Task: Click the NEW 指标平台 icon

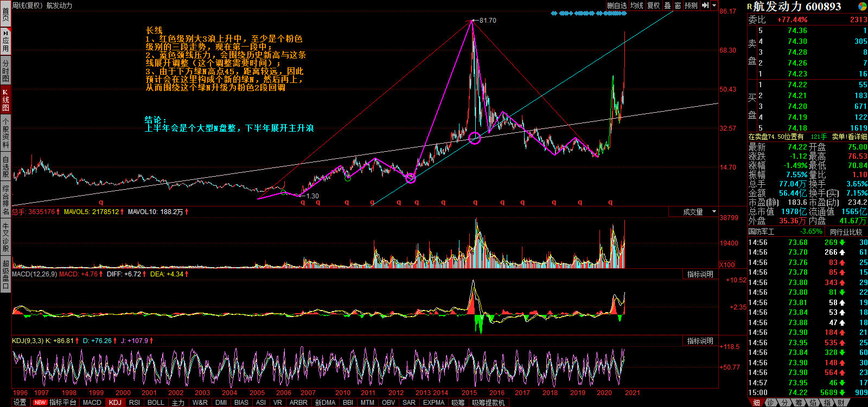Action: 54,402
